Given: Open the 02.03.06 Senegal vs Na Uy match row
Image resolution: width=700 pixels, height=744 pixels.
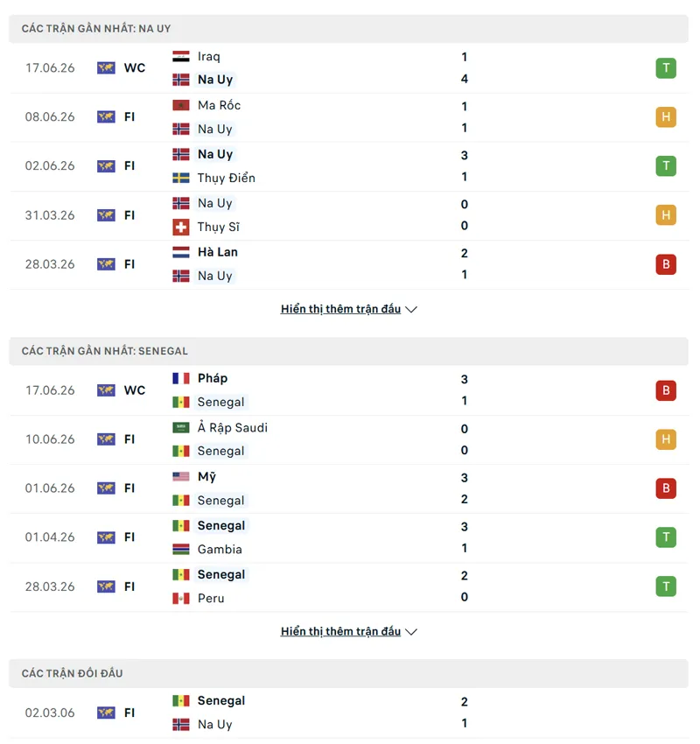Looking at the screenshot, I should coord(348,712).
